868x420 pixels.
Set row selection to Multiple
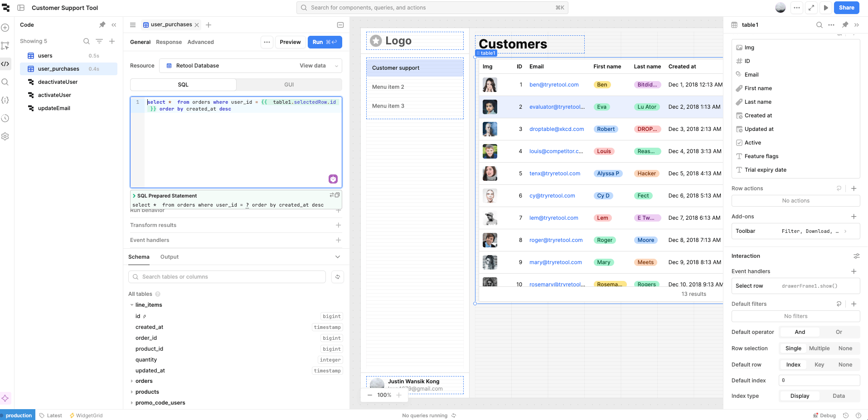click(x=820, y=348)
